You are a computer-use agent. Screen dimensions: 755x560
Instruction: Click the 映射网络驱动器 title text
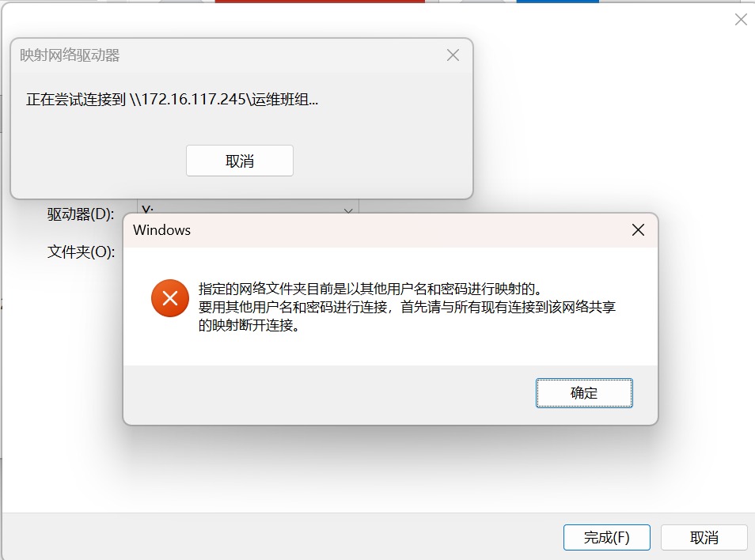click(70, 55)
